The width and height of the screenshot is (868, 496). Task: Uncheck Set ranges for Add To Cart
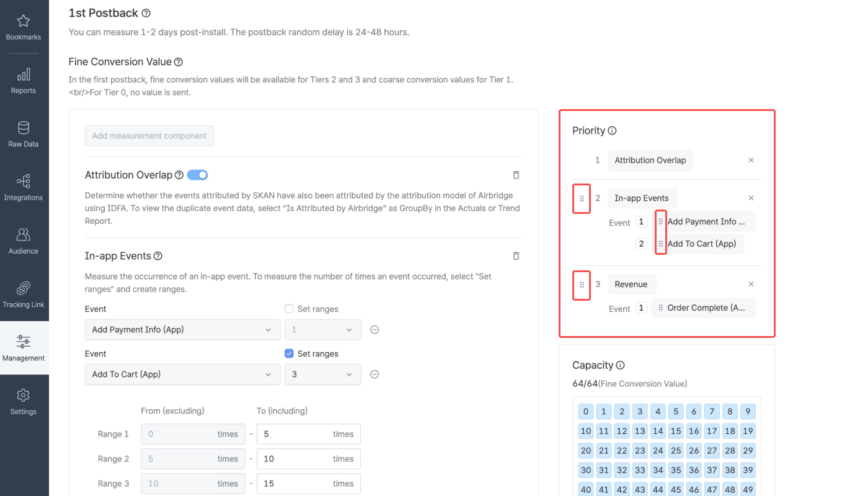click(289, 353)
